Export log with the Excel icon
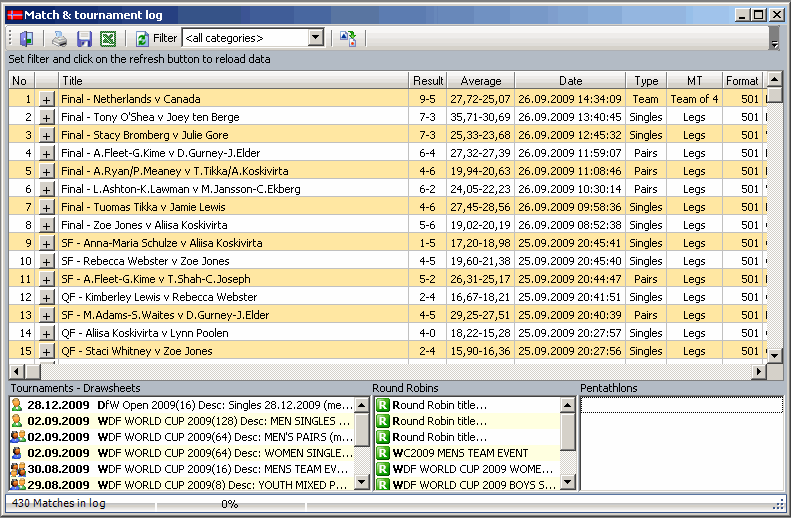Screen dimensions: 791x518 point(108,38)
